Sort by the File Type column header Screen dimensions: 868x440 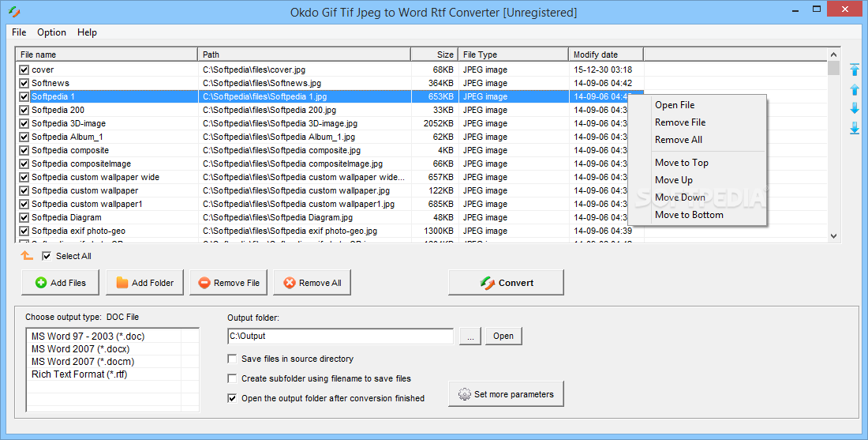point(514,55)
